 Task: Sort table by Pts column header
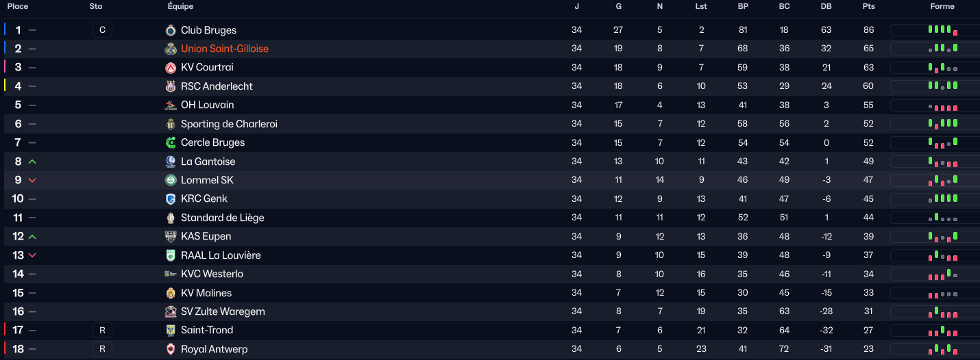coord(868,6)
